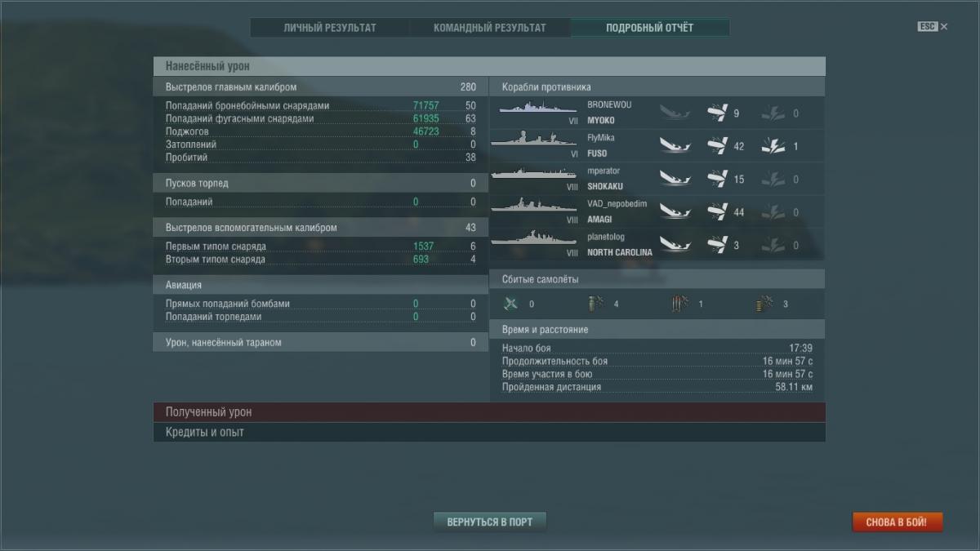Image resolution: width=980 pixels, height=551 pixels.
Task: Click the North Carolina ship silhouette icon
Action: click(528, 241)
